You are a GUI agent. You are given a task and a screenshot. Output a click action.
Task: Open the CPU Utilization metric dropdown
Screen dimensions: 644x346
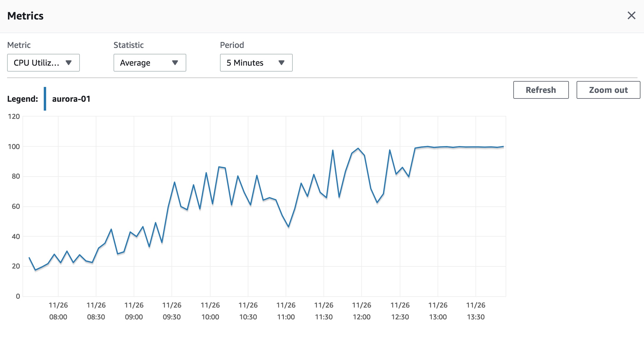(43, 63)
